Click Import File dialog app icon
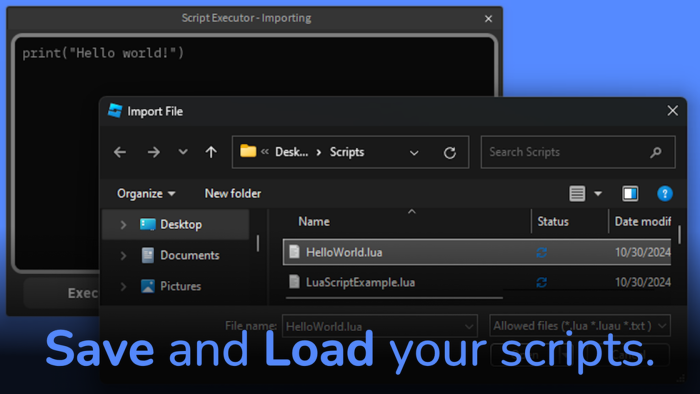Viewport: 700px width, 394px height. point(115,111)
